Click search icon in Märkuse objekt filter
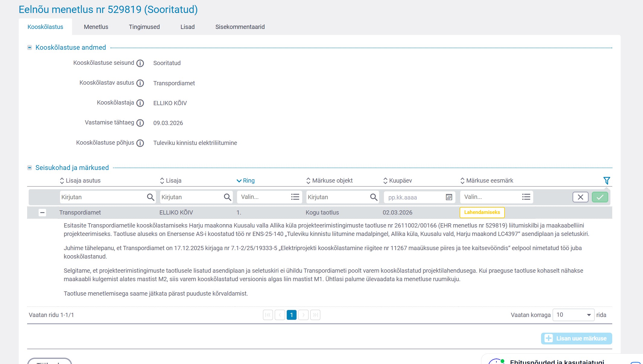Screen dimensions: 643x364 (374, 197)
